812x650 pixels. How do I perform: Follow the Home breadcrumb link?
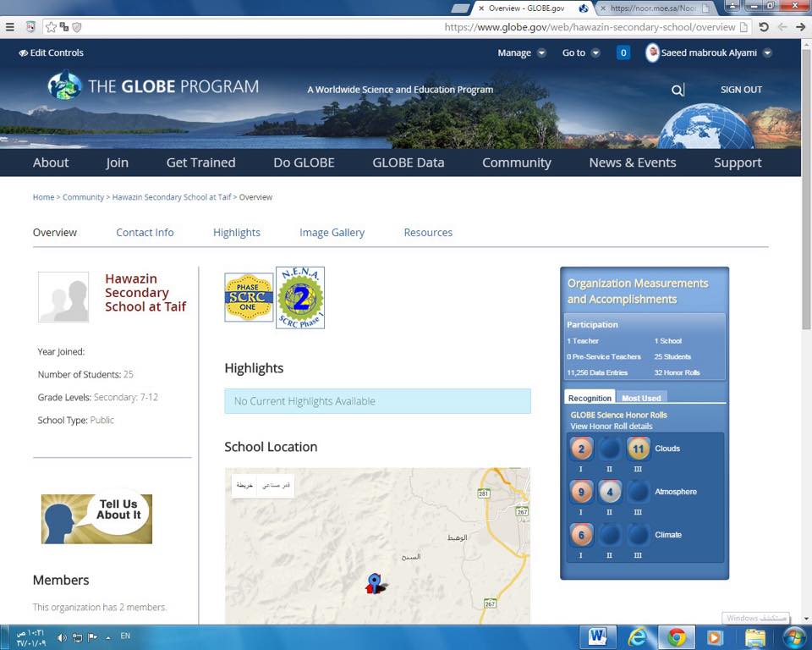pos(43,197)
